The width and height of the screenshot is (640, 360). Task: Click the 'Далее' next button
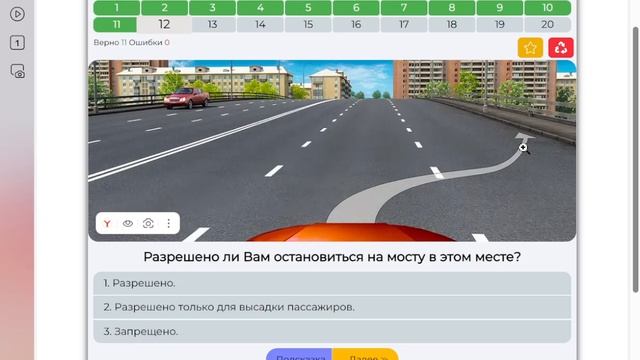pos(365,355)
